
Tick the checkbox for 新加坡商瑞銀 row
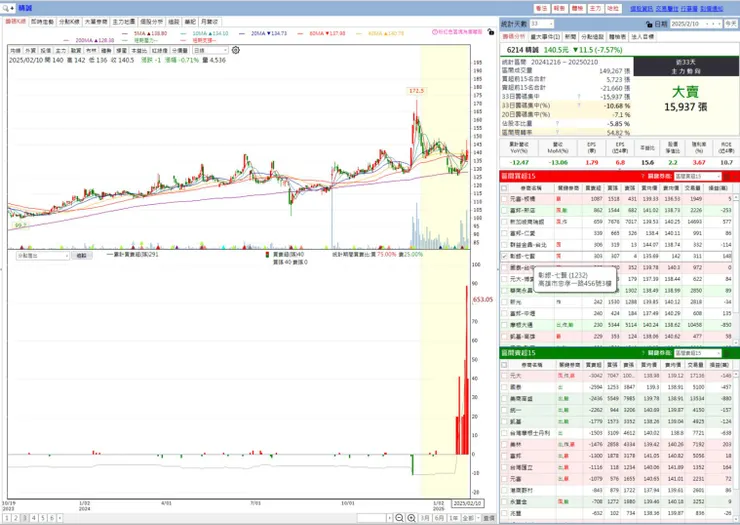point(504,221)
